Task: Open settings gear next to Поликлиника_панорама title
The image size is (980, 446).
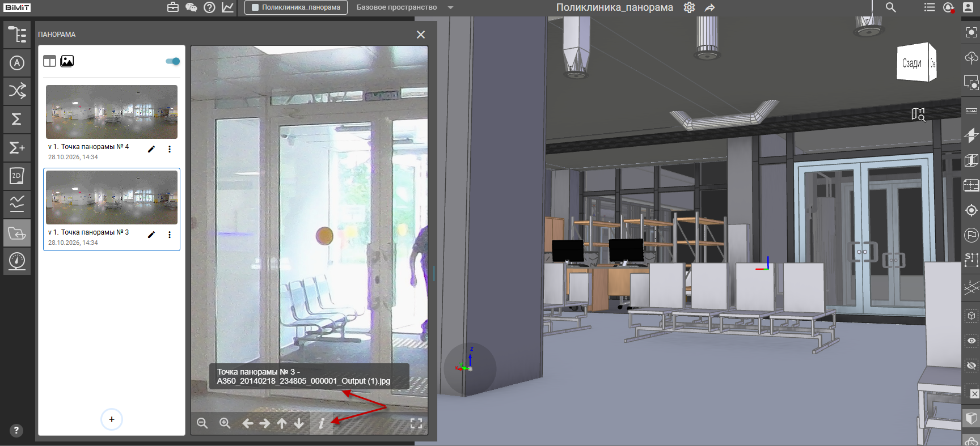Action: [x=689, y=7]
